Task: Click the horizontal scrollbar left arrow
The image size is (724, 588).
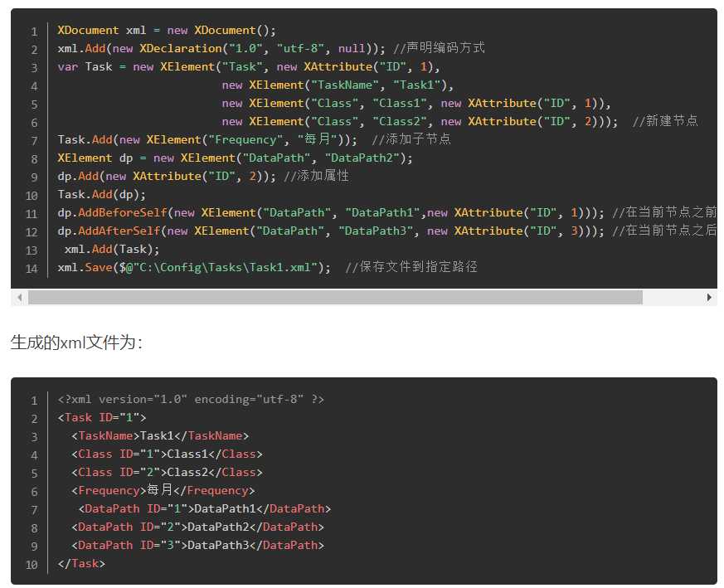Action: [x=19, y=298]
